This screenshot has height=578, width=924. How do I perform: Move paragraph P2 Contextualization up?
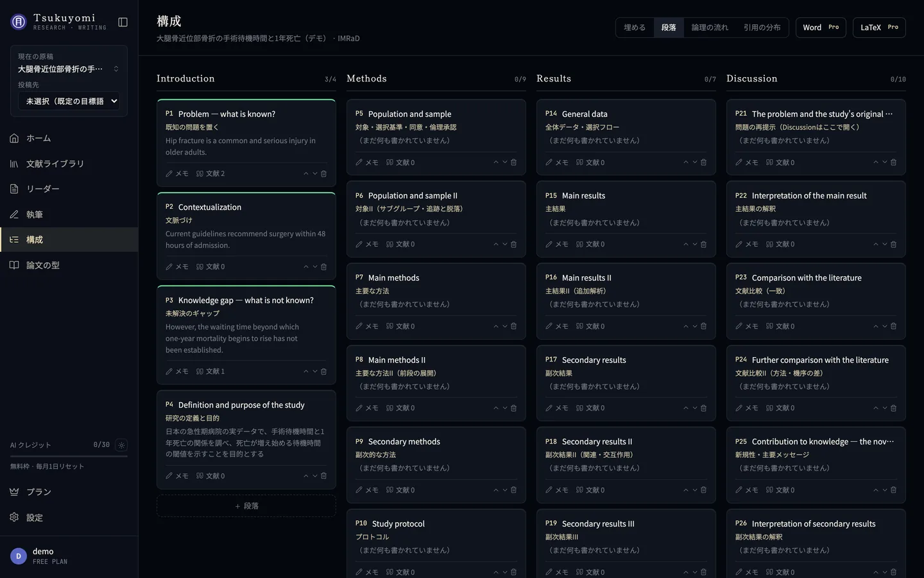click(x=306, y=267)
